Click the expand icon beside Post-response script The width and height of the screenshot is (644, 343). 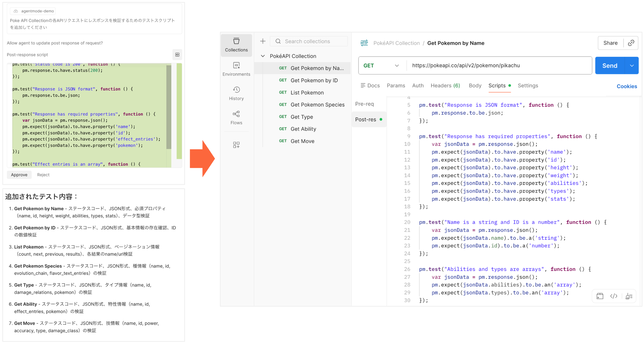click(177, 55)
